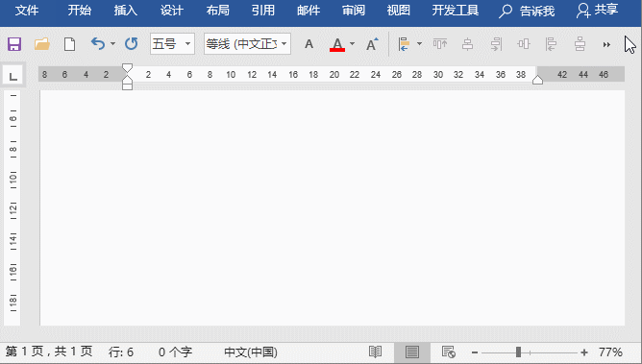Viewport: 642px width, 364px height.
Task: Switch to the 审阅 tab
Action: point(354,11)
